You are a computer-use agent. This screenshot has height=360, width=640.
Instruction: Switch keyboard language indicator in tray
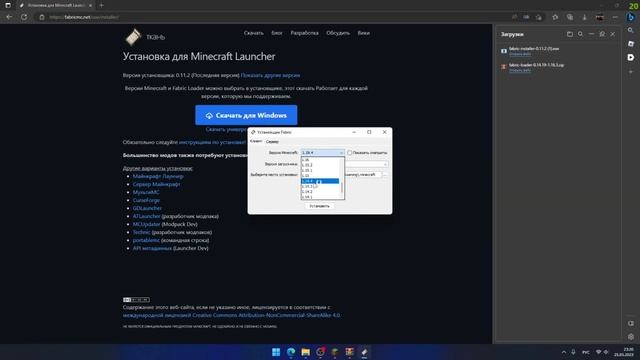586,352
